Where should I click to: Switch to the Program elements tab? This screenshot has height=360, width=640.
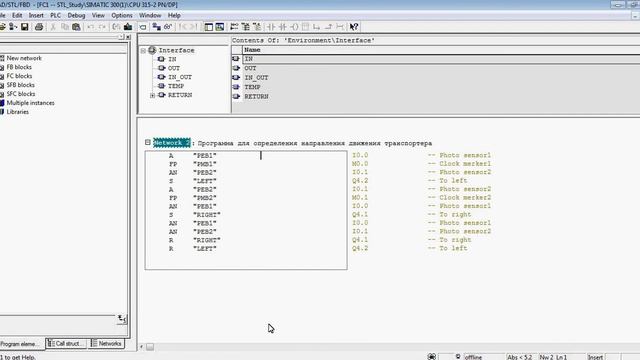coord(21,344)
